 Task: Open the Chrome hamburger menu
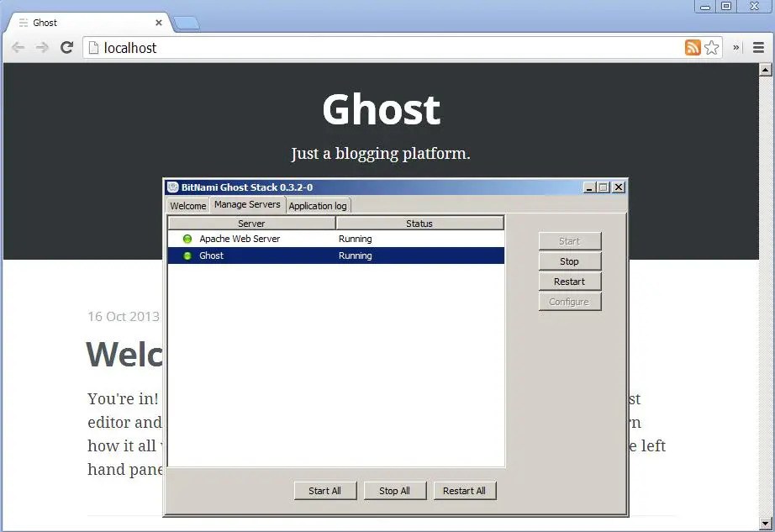tap(759, 47)
